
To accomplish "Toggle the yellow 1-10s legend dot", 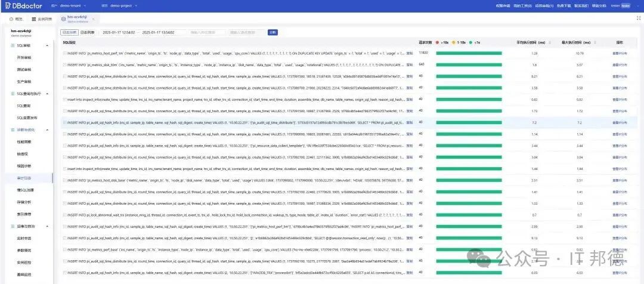I will coord(454,42).
